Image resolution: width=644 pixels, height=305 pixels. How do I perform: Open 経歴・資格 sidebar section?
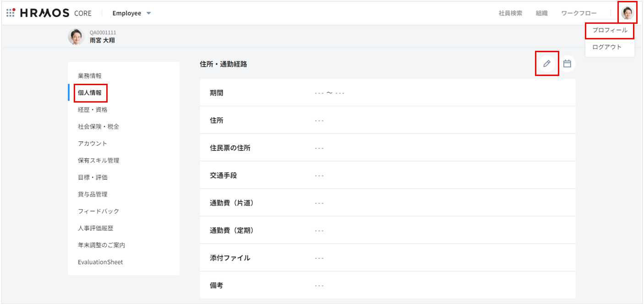93,109
